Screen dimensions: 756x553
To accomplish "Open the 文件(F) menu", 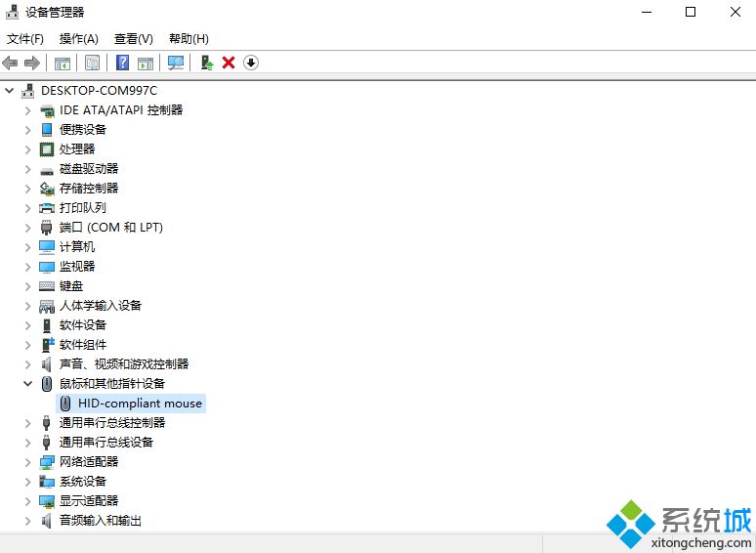I will pyautogui.click(x=25, y=38).
